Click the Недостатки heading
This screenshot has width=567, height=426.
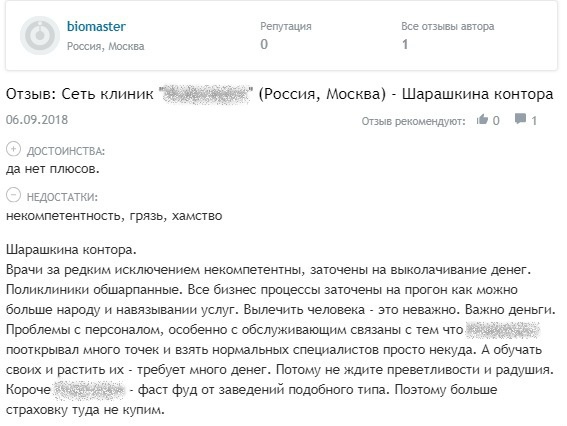pos(62,197)
